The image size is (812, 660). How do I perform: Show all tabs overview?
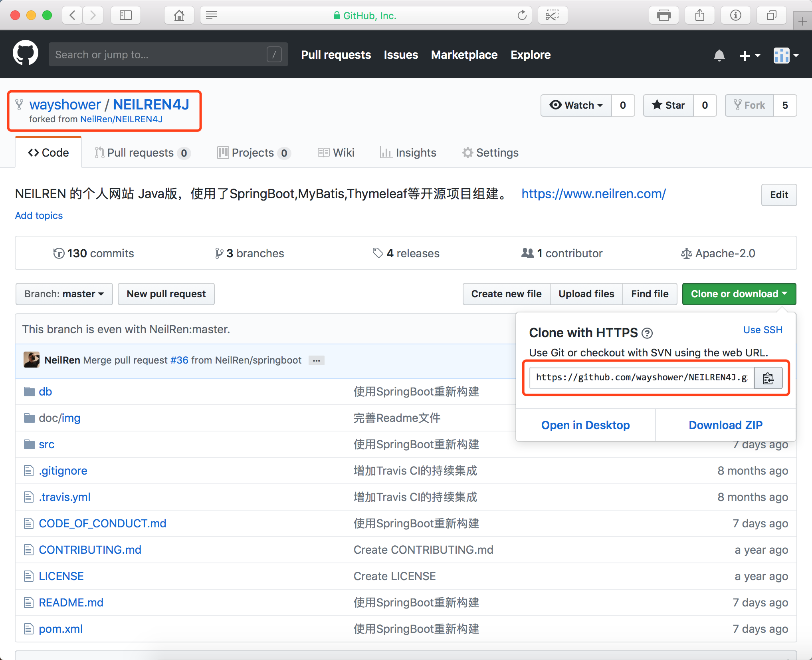[x=771, y=16]
